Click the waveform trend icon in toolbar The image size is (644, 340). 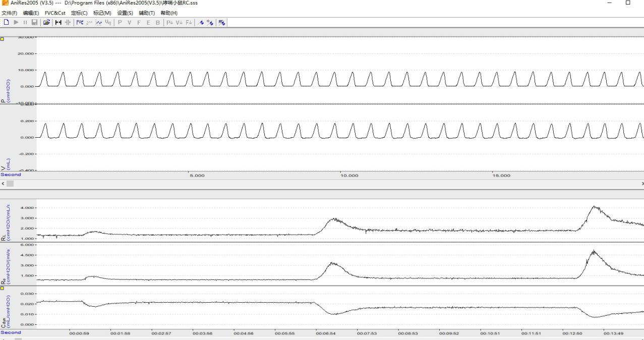[x=99, y=22]
